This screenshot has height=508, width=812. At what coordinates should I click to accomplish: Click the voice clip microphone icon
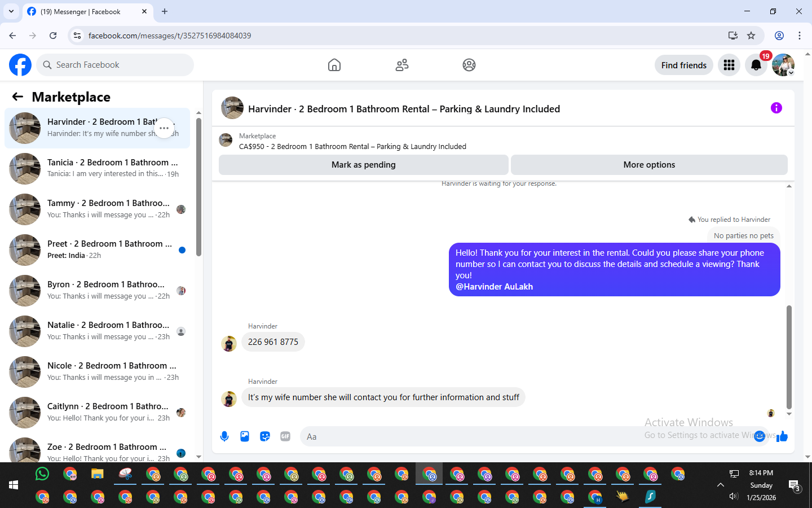point(224,436)
